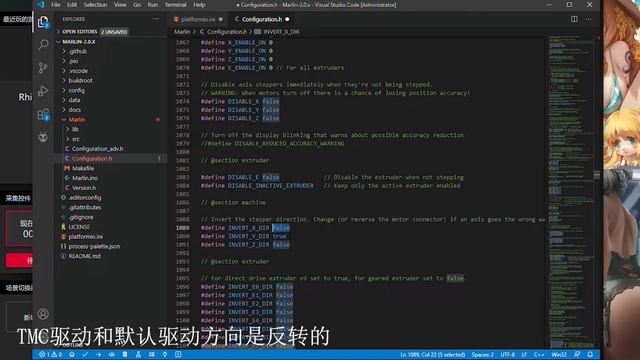This screenshot has width=640, height=360.
Task: Open Explorer panel more actions ellipsis
Action: 156,19
